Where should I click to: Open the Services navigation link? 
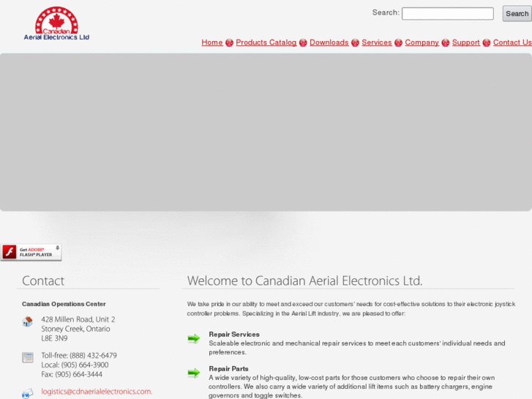click(377, 42)
